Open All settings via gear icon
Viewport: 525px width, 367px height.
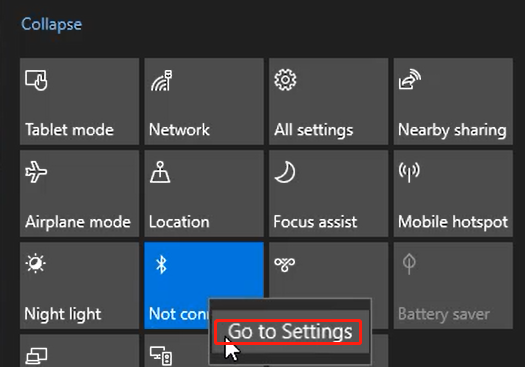285,80
